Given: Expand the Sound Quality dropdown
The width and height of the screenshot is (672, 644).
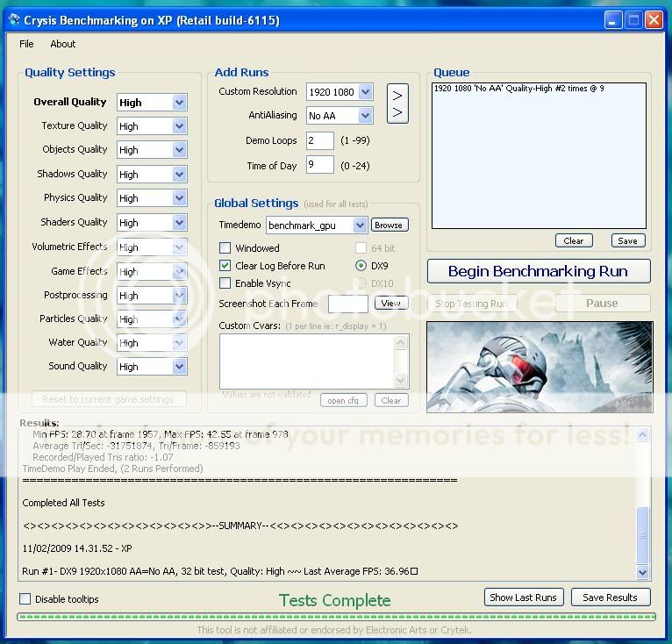Looking at the screenshot, I should pos(180,366).
